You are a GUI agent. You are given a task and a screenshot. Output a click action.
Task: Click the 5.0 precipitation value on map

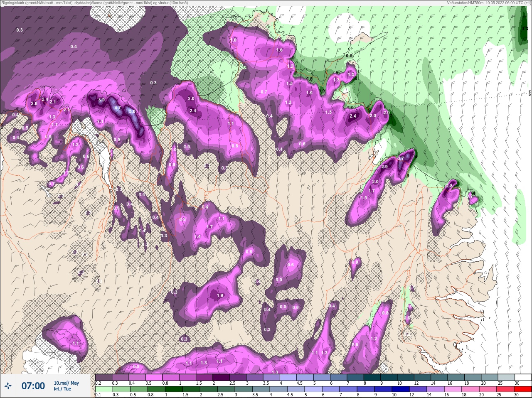(132, 111)
